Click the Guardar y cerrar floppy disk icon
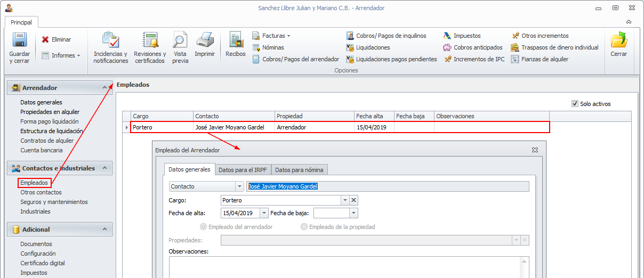644x278 pixels. (20, 40)
